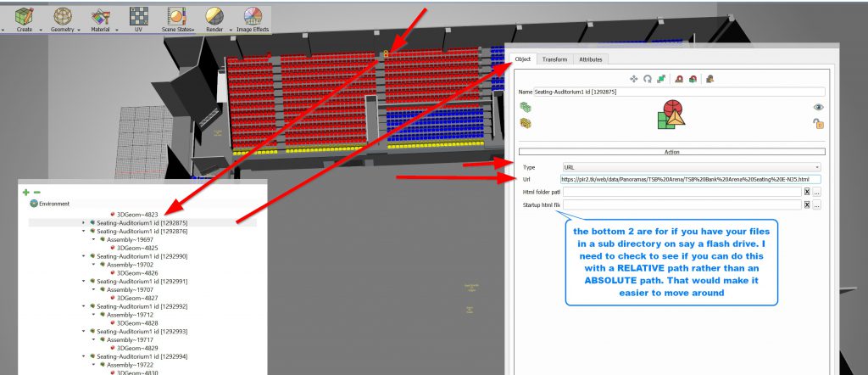Browse for Startup html file with ... button
Image resolution: width=868 pixels, height=375 pixels.
817,205
